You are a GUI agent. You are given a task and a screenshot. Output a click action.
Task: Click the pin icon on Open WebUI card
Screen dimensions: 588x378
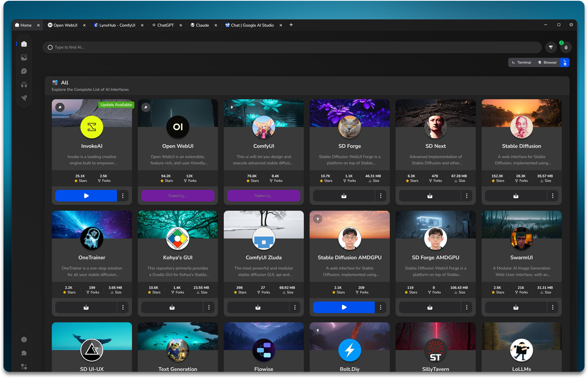tap(146, 107)
